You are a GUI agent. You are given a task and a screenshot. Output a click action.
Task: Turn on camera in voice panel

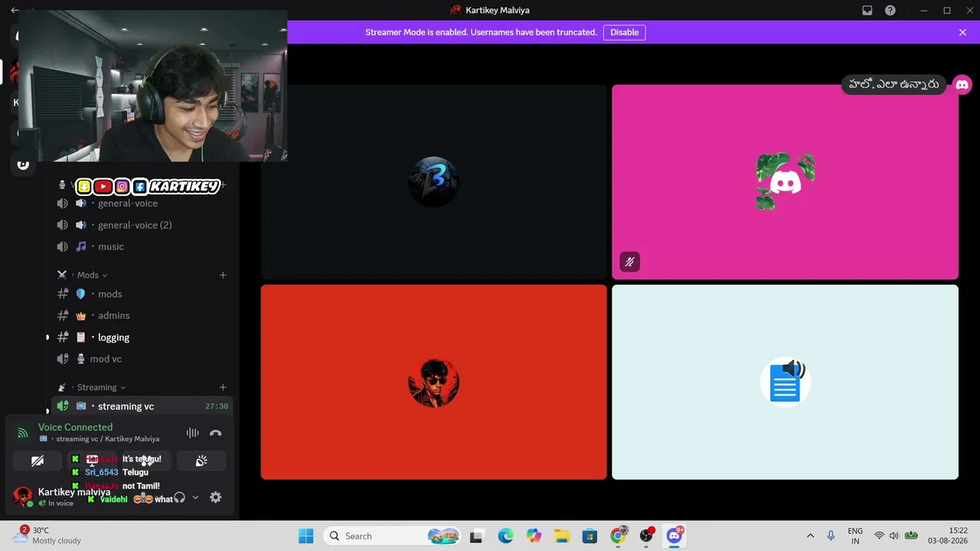pos(38,461)
